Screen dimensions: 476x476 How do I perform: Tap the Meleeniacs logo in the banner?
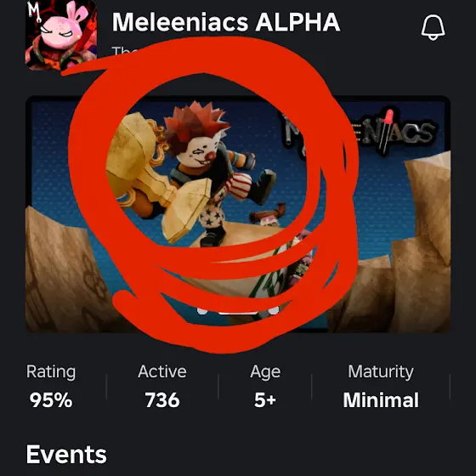coord(360,133)
